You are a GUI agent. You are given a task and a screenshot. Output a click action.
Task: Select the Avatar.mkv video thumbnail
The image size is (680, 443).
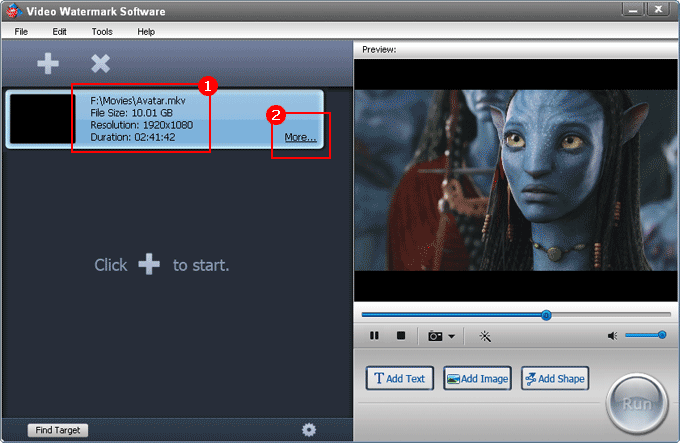pyautogui.click(x=42, y=119)
